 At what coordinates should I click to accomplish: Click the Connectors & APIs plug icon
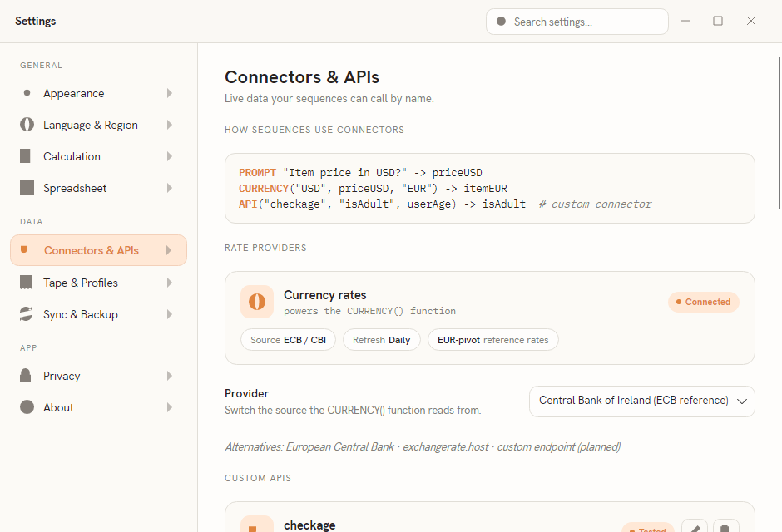(x=24, y=249)
